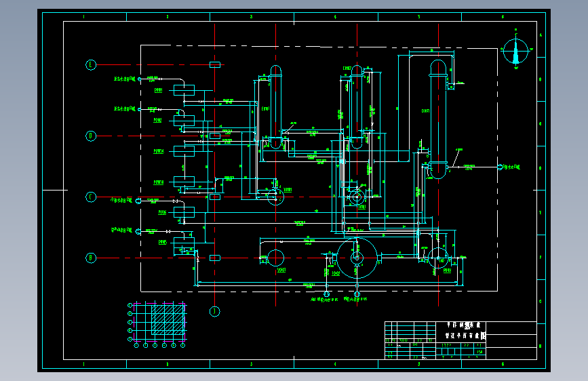Image resolution: width=588 pixels, height=381 pixels.
Task: Select the pump rectangle just below axis D
Action: pos(184,151)
